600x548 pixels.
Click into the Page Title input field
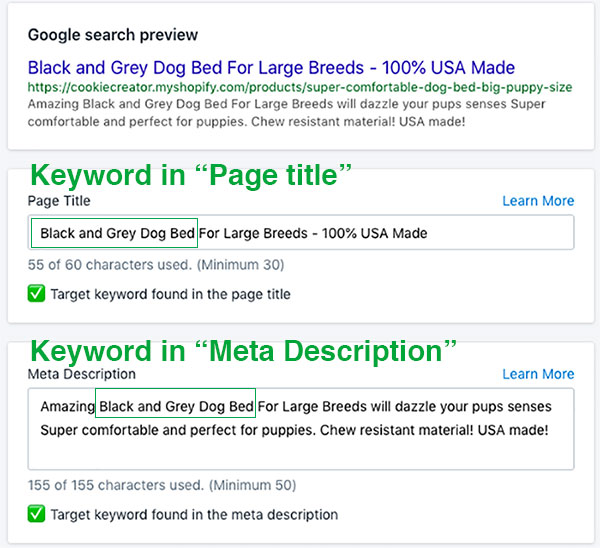pyautogui.click(x=301, y=233)
